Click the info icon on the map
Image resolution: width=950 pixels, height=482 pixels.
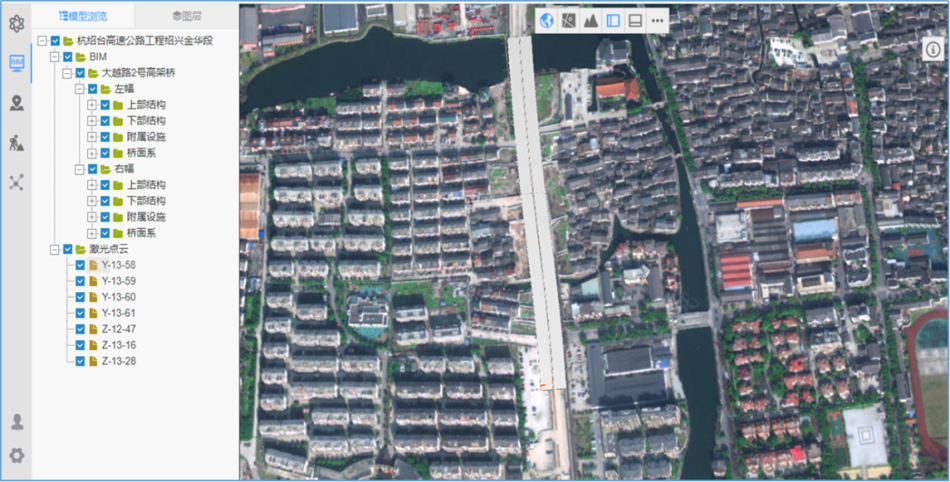pyautogui.click(x=932, y=50)
